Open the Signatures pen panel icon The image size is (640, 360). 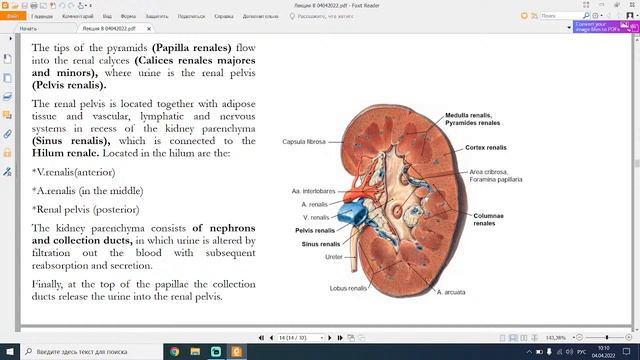tap(7, 171)
